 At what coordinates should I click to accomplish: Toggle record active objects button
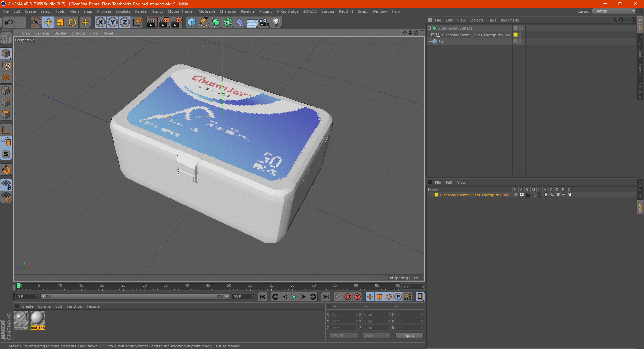[x=338, y=297]
